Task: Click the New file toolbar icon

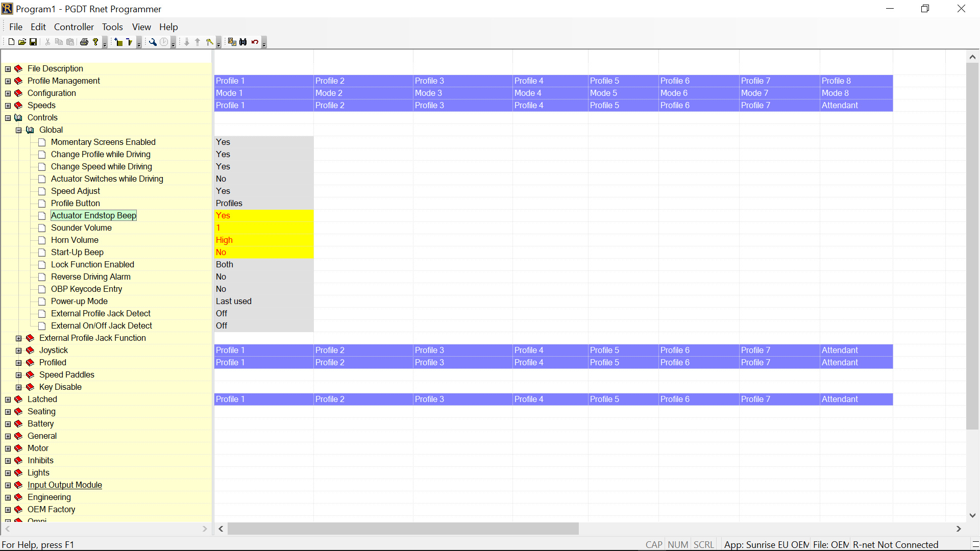Action: click(11, 42)
